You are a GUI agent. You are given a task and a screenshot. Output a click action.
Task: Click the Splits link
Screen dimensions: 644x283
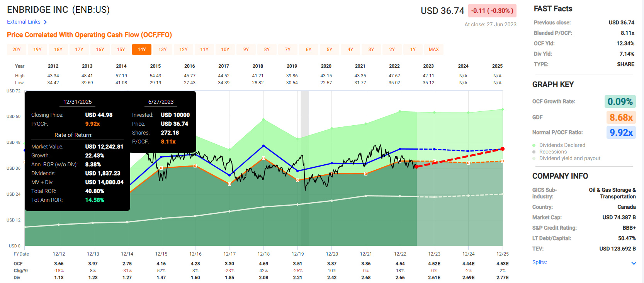coord(540,262)
